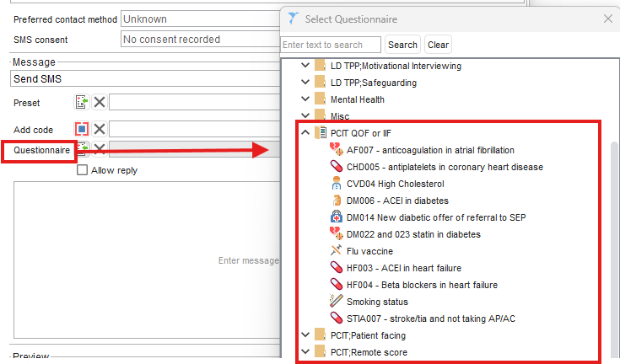Viewport: 620px width, 364px height.
Task: Close the Select Questionnaire dialog
Action: click(x=608, y=19)
